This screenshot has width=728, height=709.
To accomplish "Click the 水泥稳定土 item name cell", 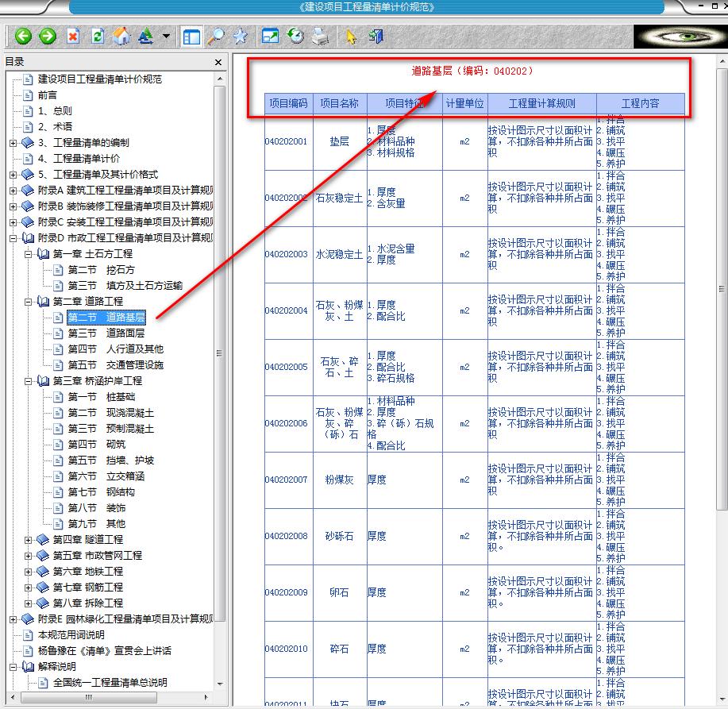I will [x=340, y=254].
